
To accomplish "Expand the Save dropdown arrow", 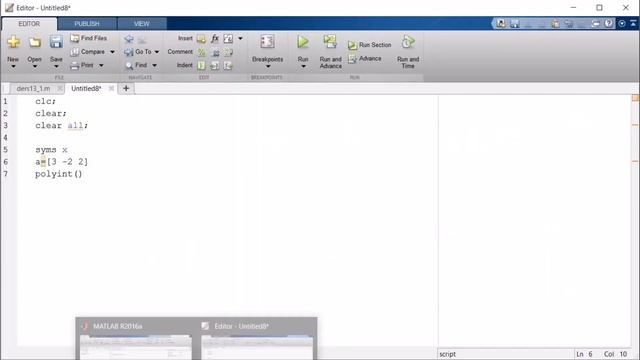I will 56,67.
